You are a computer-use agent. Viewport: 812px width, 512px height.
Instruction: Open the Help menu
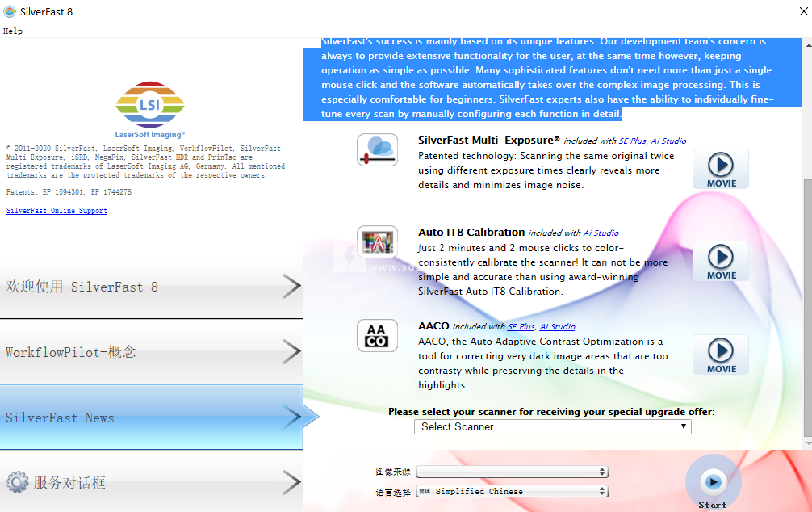click(x=13, y=31)
